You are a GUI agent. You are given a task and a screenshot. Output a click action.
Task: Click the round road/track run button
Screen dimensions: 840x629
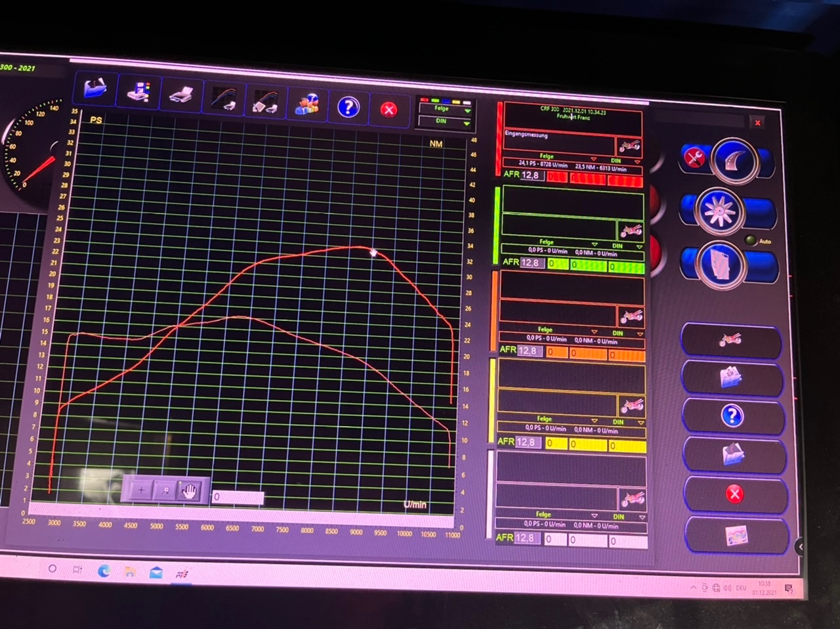click(734, 161)
